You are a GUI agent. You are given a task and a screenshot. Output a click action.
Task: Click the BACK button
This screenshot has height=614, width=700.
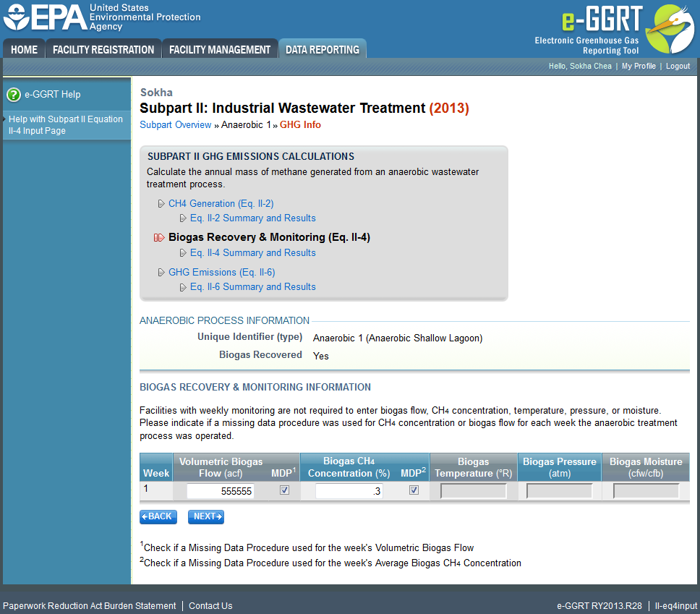pos(158,516)
